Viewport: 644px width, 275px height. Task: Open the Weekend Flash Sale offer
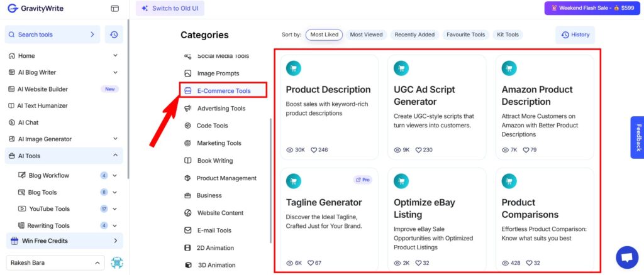pyautogui.click(x=592, y=8)
